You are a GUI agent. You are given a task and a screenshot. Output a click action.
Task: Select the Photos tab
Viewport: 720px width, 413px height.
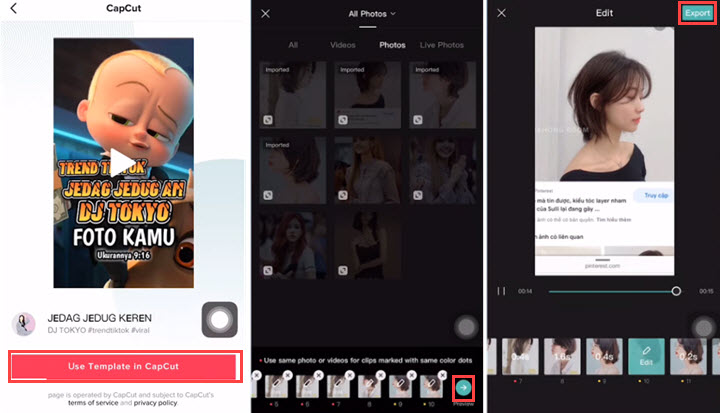392,45
